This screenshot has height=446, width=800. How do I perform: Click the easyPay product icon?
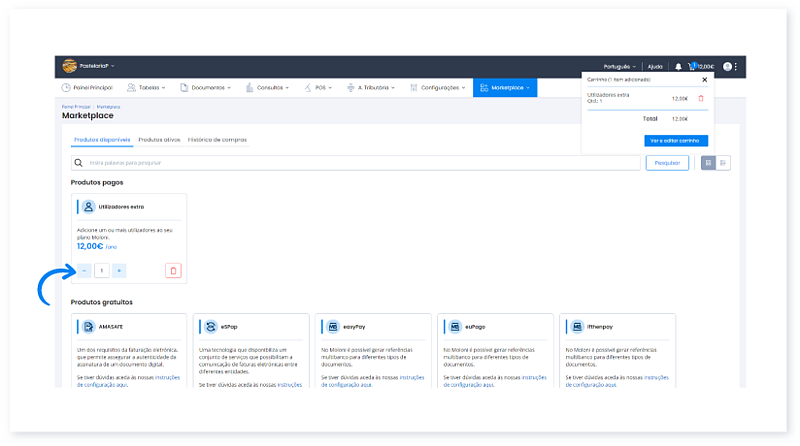click(333, 327)
